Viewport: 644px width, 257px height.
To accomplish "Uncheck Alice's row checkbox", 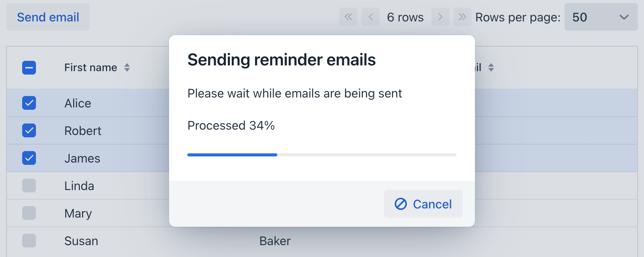I will 29,103.
